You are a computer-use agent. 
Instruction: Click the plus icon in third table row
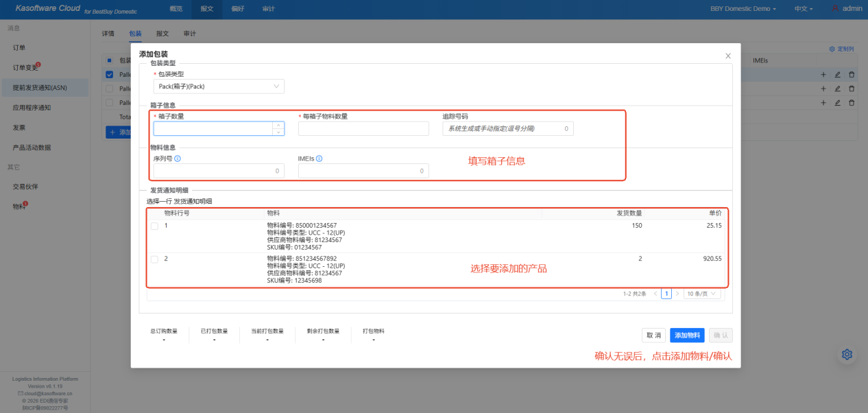823,103
